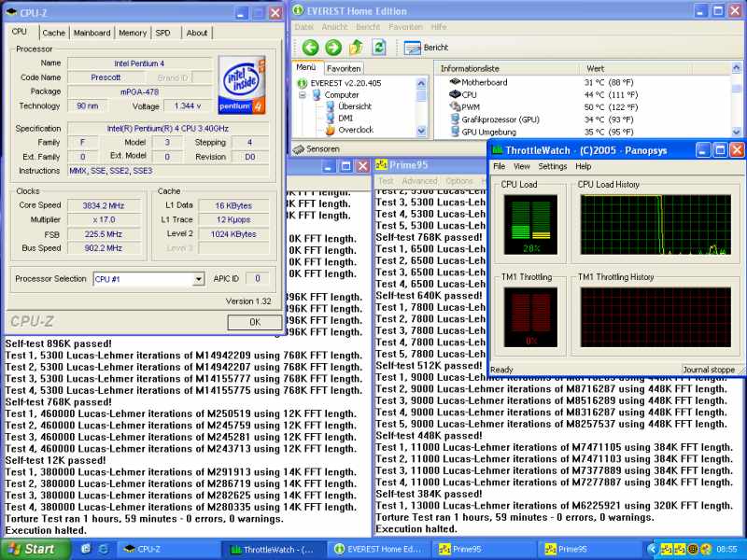747x560 pixels.
Task: Open ThrottleWatch Settings menu
Action: [553, 166]
